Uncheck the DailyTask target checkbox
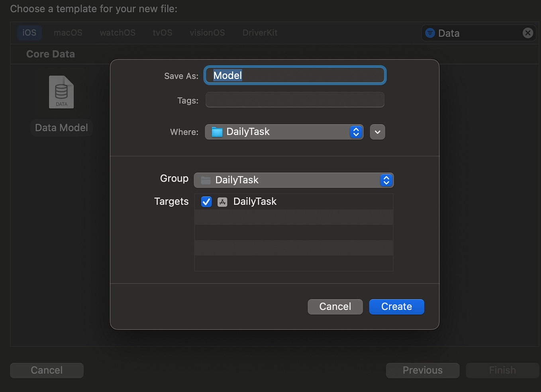Image resolution: width=541 pixels, height=392 pixels. pyautogui.click(x=206, y=202)
